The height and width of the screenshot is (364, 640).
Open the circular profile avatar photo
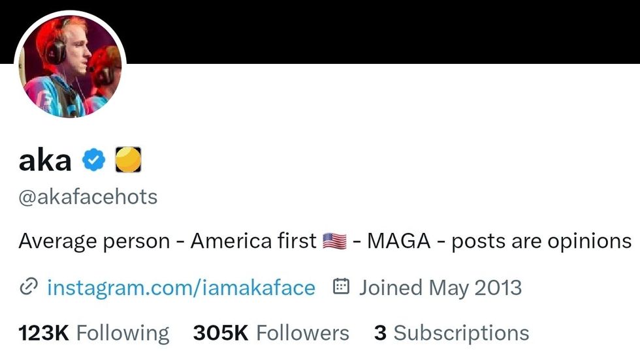[x=71, y=66]
